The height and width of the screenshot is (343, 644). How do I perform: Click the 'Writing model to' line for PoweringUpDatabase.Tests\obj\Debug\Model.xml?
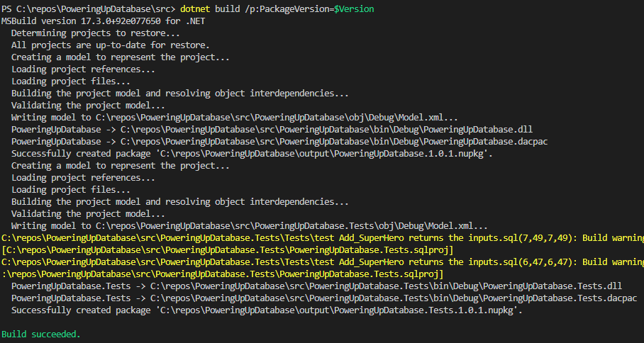click(250, 226)
